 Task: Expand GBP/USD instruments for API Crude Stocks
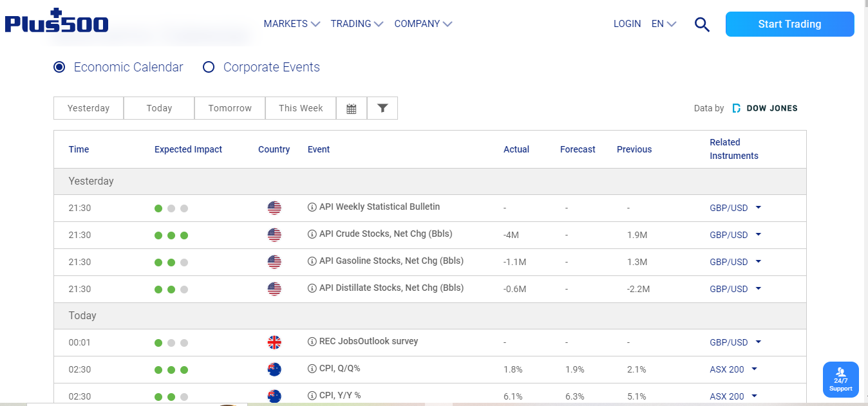735,235
